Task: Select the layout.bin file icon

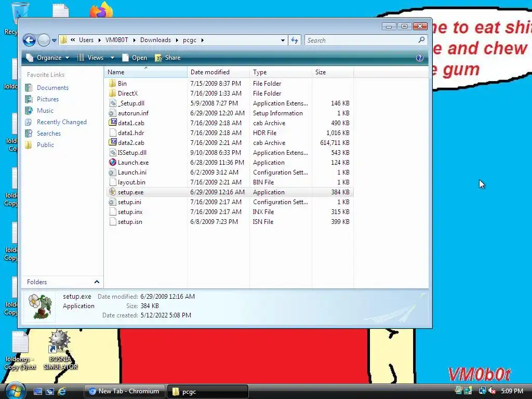Action: [x=113, y=182]
